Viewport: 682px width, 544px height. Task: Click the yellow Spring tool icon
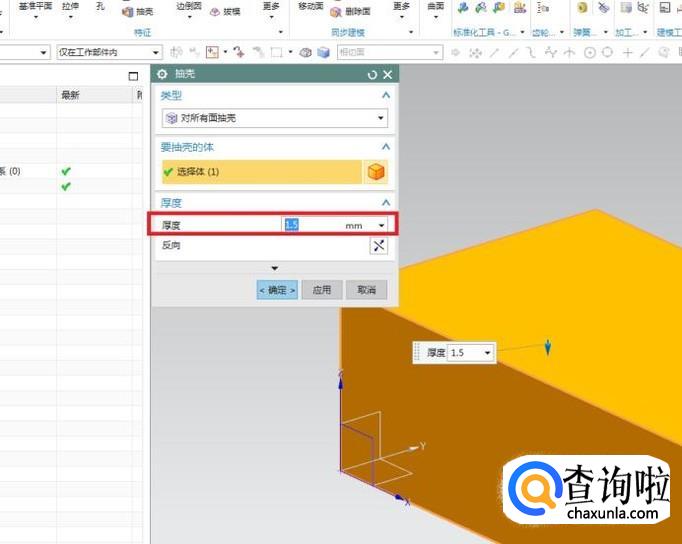tap(582, 7)
